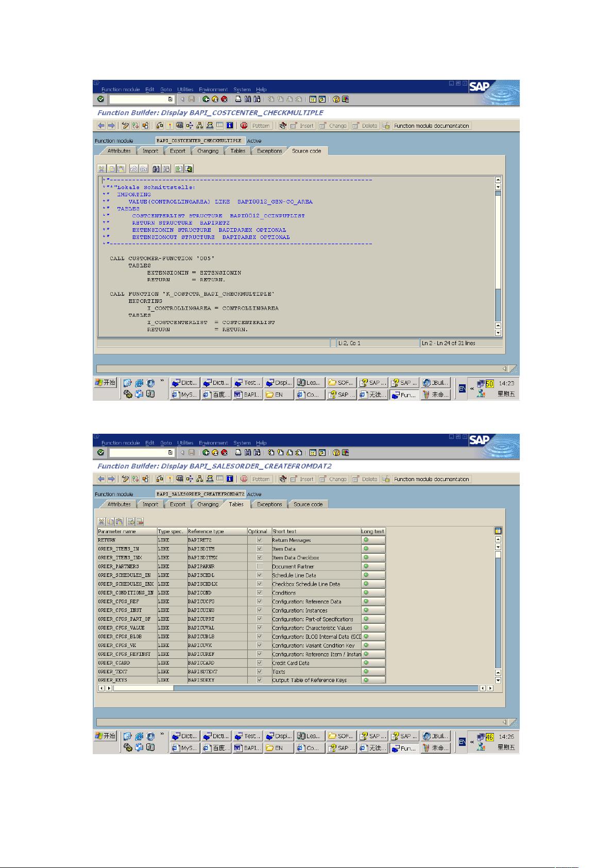The width and height of the screenshot is (614, 868).
Task: Click Insert button in SALESORDER window toolbar
Action: [302, 479]
